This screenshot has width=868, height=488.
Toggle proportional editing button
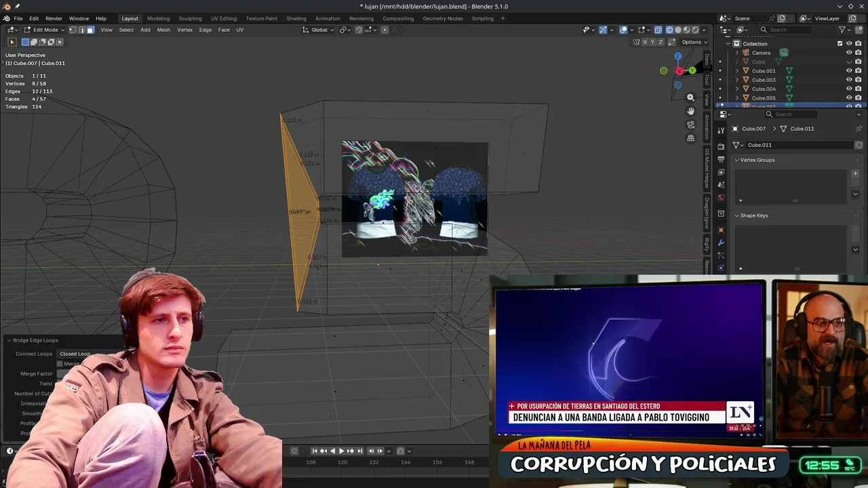pos(384,30)
